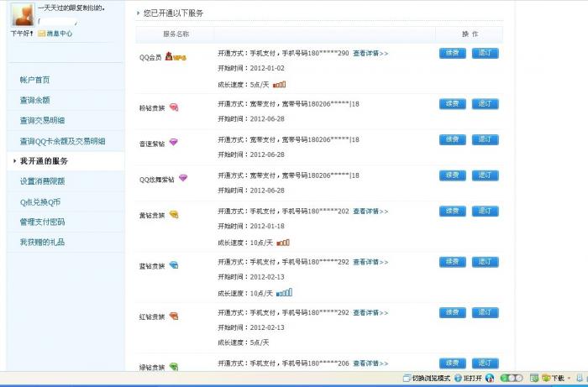Open 帐户首页 in the sidebar
Image resolution: width=588 pixels, height=387 pixels.
pos(35,80)
